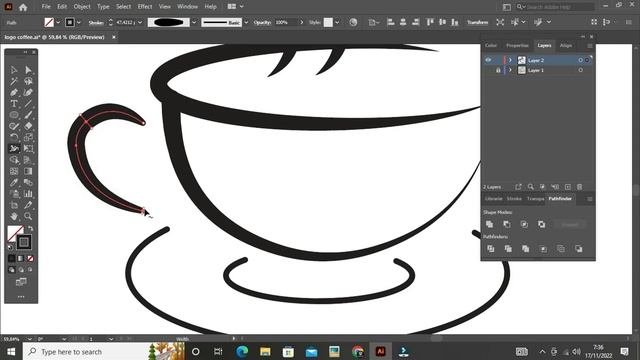
Task: Hide Layer 2 with eye icon
Action: pos(488,60)
